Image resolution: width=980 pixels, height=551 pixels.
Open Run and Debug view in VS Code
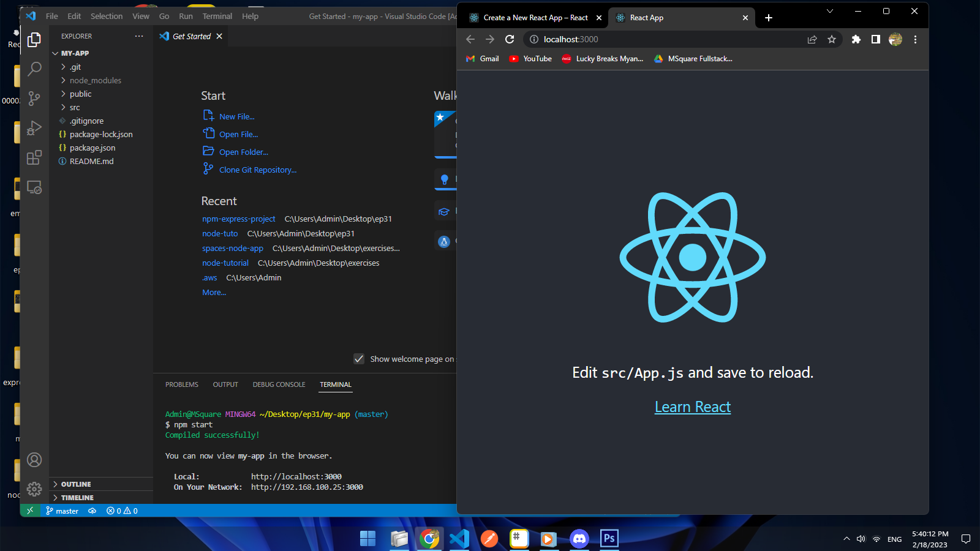pyautogui.click(x=34, y=127)
